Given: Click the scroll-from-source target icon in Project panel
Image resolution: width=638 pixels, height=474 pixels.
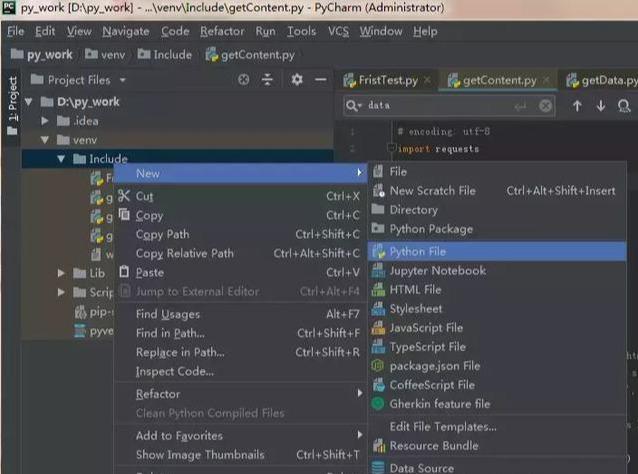Looking at the screenshot, I should click(x=243, y=79).
